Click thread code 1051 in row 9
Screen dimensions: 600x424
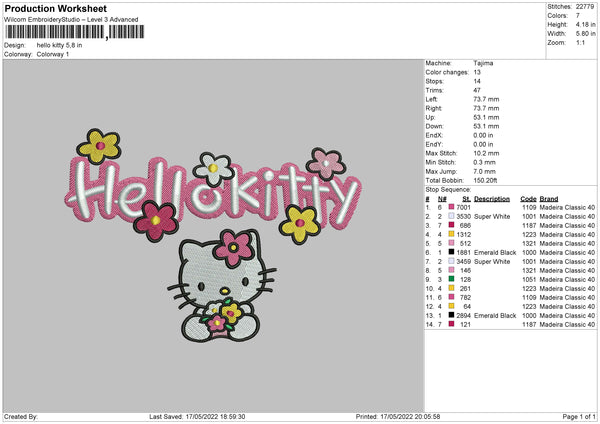(x=529, y=280)
